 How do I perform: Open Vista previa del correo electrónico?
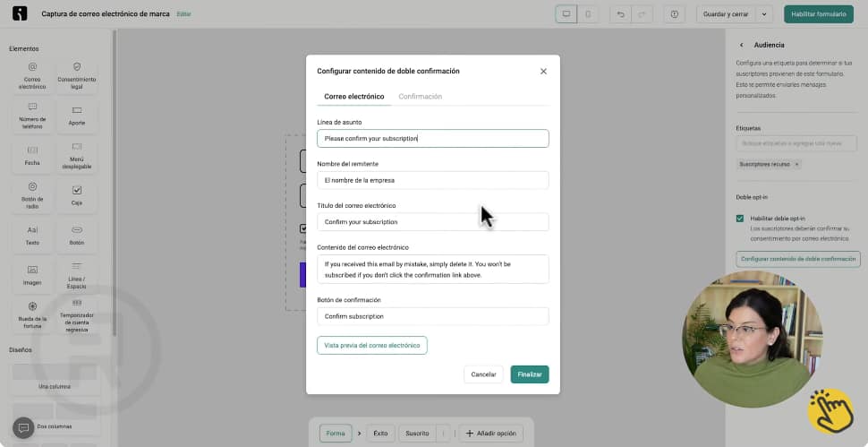tap(372, 345)
